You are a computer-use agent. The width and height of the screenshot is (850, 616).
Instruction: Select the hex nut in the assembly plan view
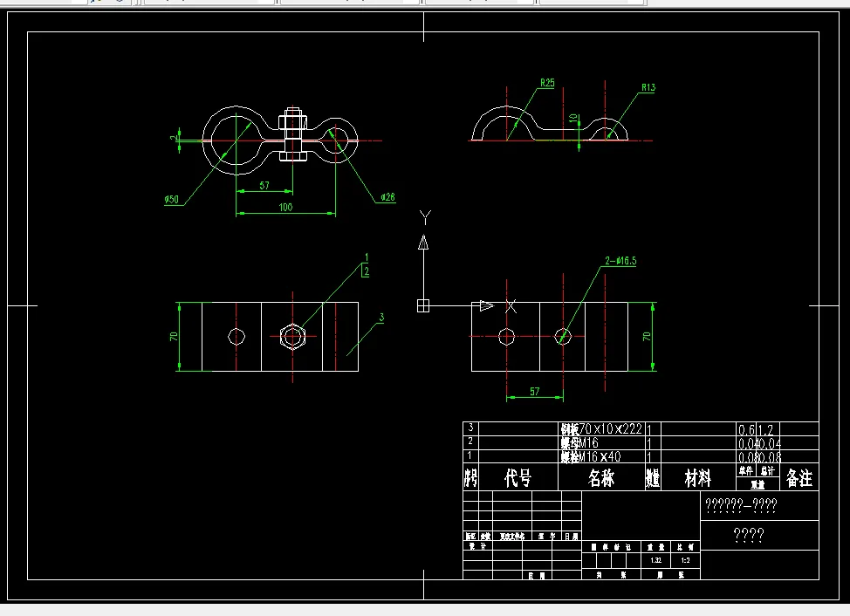coord(292,337)
